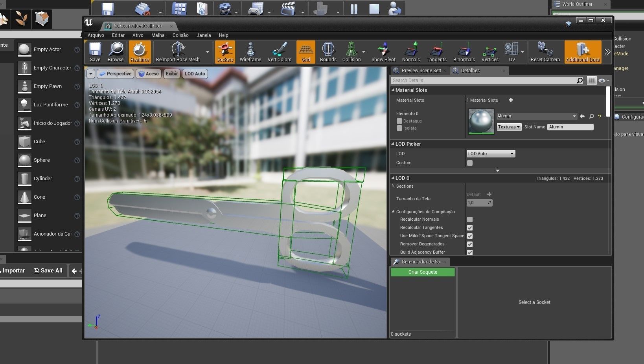Toggle Realtime viewport rendering
This screenshot has height=364, width=644.
[140, 52]
